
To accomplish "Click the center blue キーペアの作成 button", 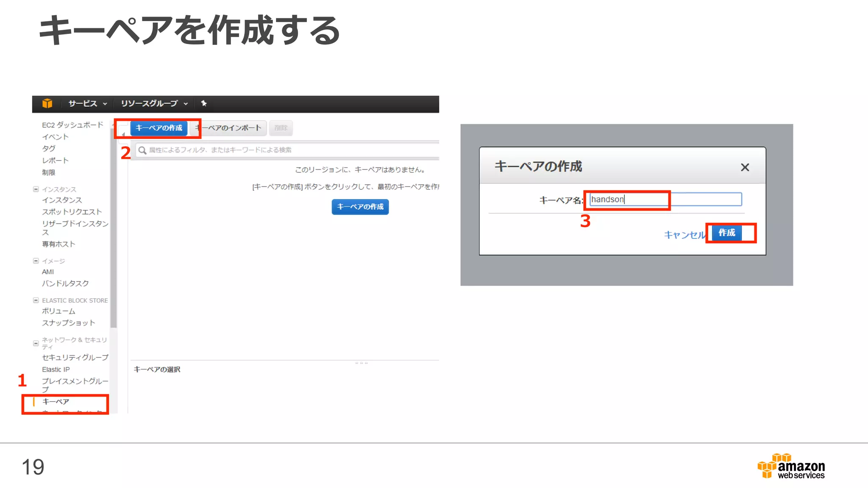I will pos(360,207).
